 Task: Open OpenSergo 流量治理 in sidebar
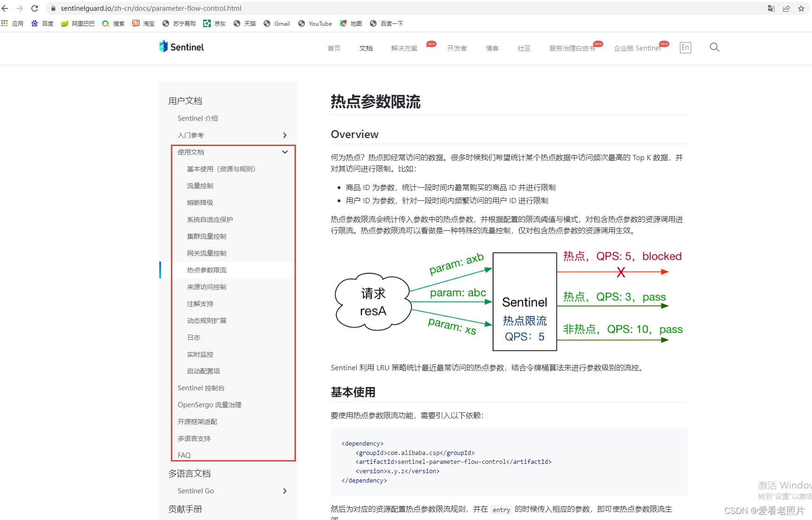coord(209,405)
